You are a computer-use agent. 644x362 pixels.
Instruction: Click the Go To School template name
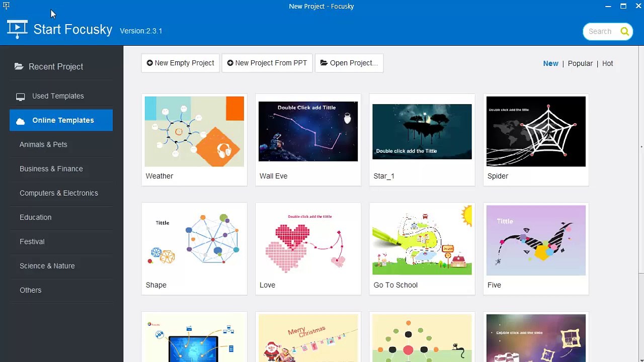point(395,285)
